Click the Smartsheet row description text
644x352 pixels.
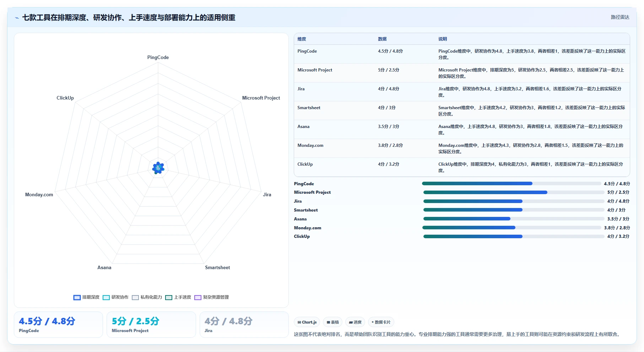coord(532,111)
